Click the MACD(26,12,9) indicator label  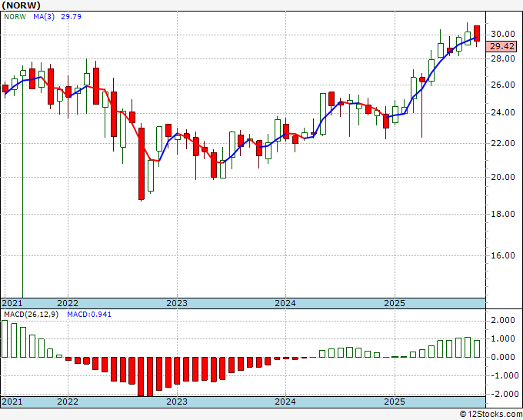tap(31, 315)
